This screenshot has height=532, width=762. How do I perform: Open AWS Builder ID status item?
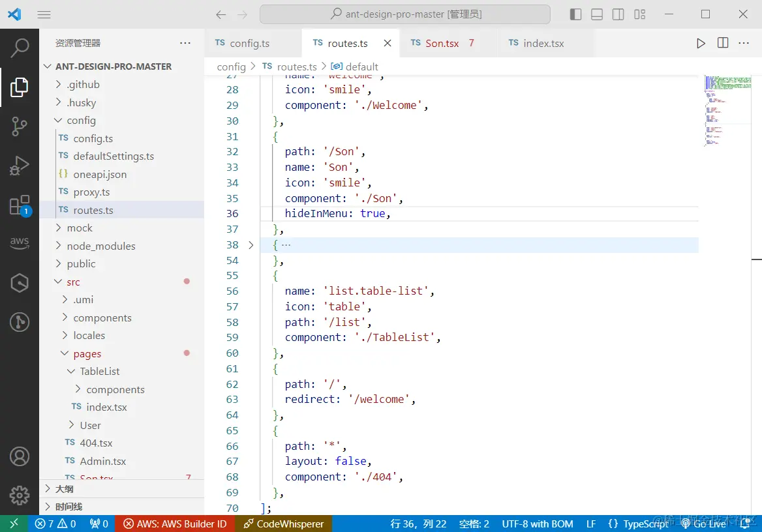click(175, 524)
